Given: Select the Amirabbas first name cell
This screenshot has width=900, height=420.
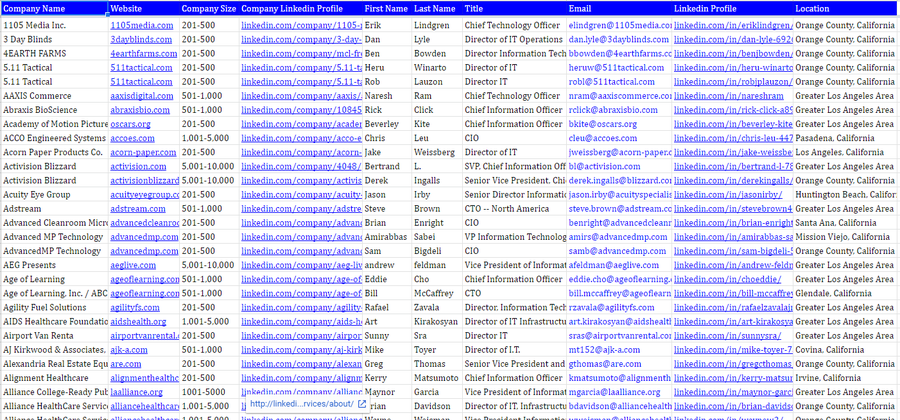Looking at the screenshot, I should click(387, 237).
